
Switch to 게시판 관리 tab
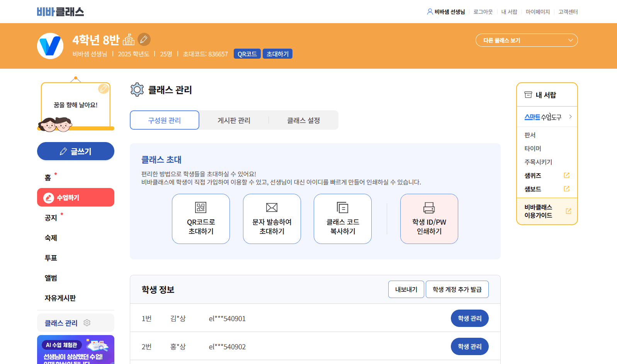coord(234,120)
